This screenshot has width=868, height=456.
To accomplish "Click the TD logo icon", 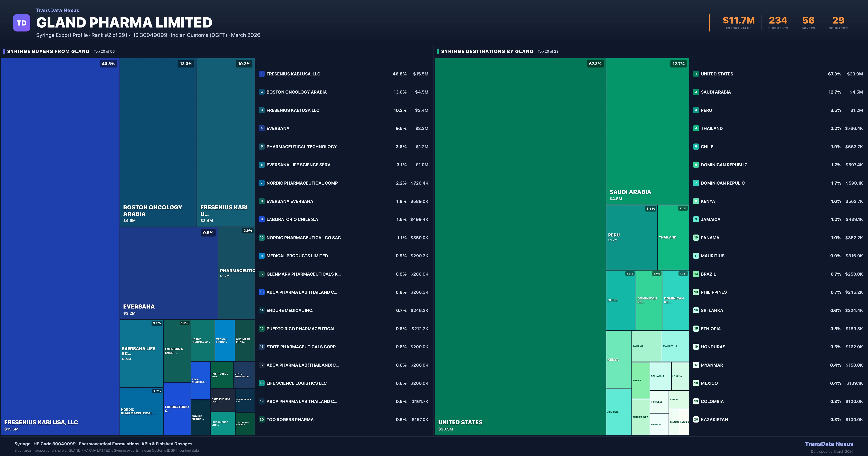I will (22, 23).
